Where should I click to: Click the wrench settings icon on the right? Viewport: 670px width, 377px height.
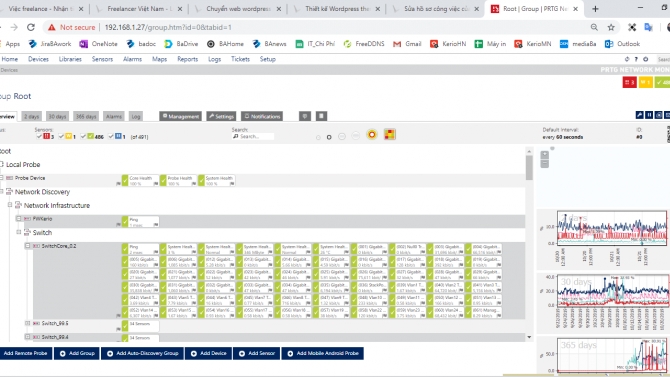(x=640, y=115)
